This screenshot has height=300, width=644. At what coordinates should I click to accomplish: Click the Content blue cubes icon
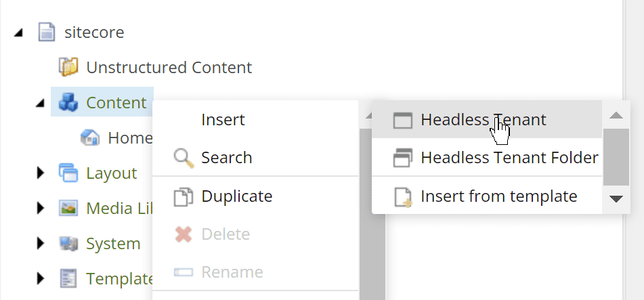(68, 103)
